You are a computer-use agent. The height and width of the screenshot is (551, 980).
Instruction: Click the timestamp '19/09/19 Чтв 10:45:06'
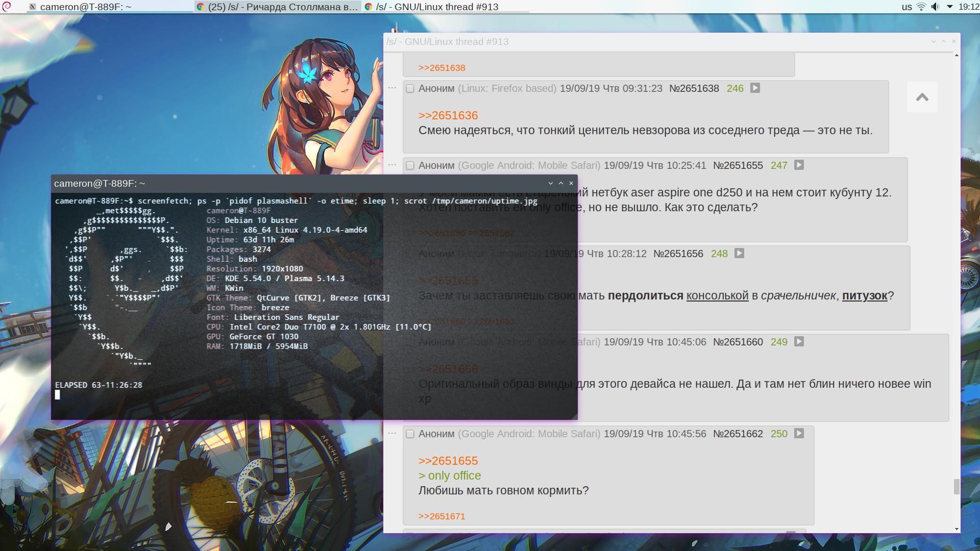(655, 342)
